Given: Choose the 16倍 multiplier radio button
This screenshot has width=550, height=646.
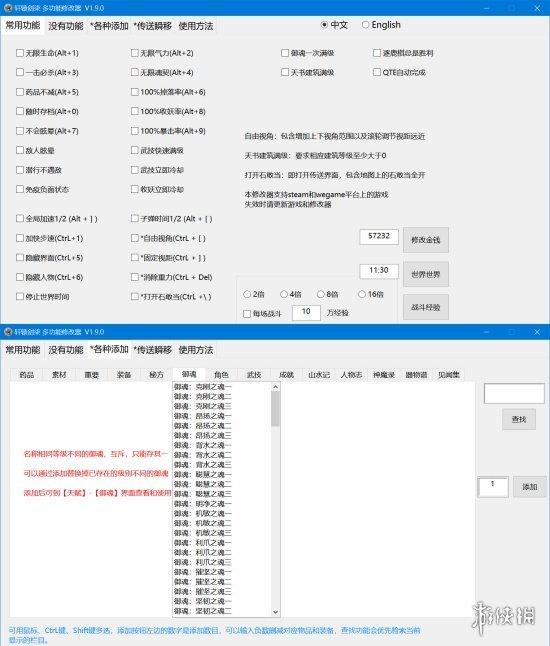Looking at the screenshot, I should (x=362, y=294).
